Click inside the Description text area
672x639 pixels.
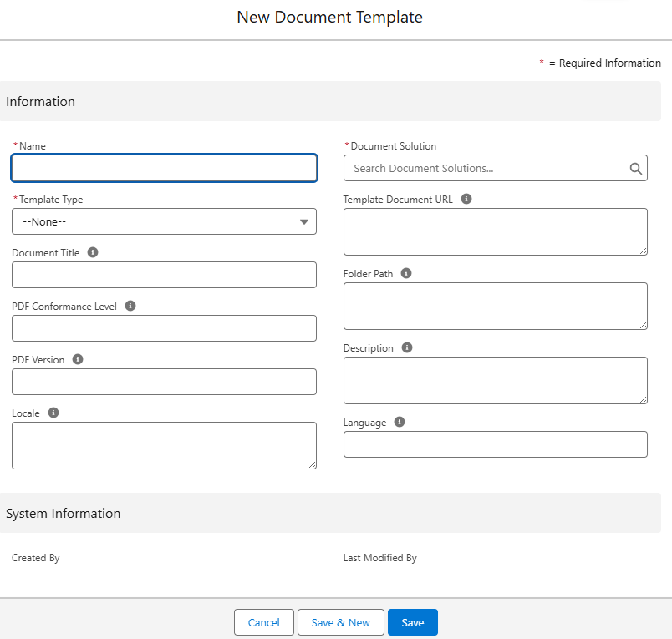(x=495, y=380)
